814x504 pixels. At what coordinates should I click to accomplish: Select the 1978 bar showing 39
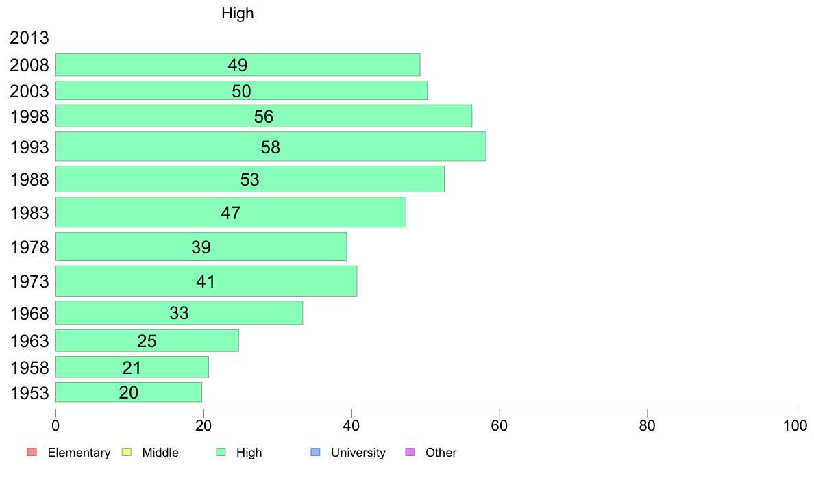tap(201, 247)
